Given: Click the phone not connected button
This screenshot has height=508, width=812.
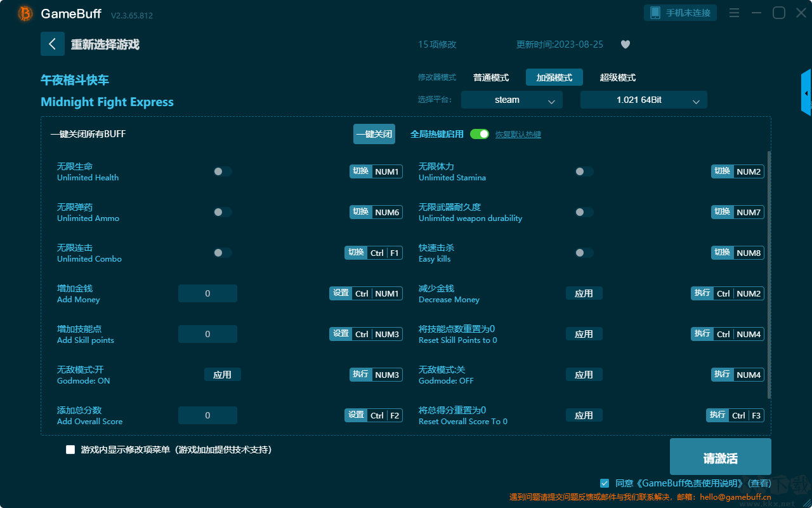Looking at the screenshot, I should [x=681, y=13].
